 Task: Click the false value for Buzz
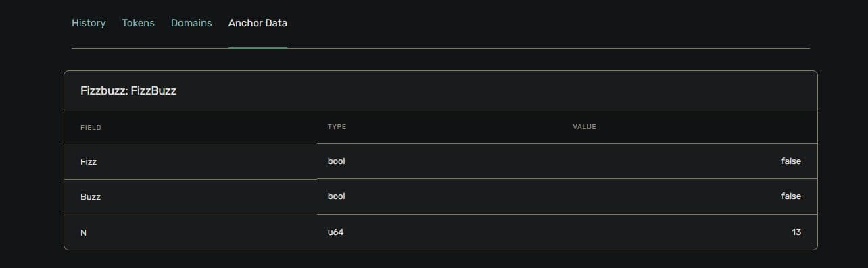point(791,196)
